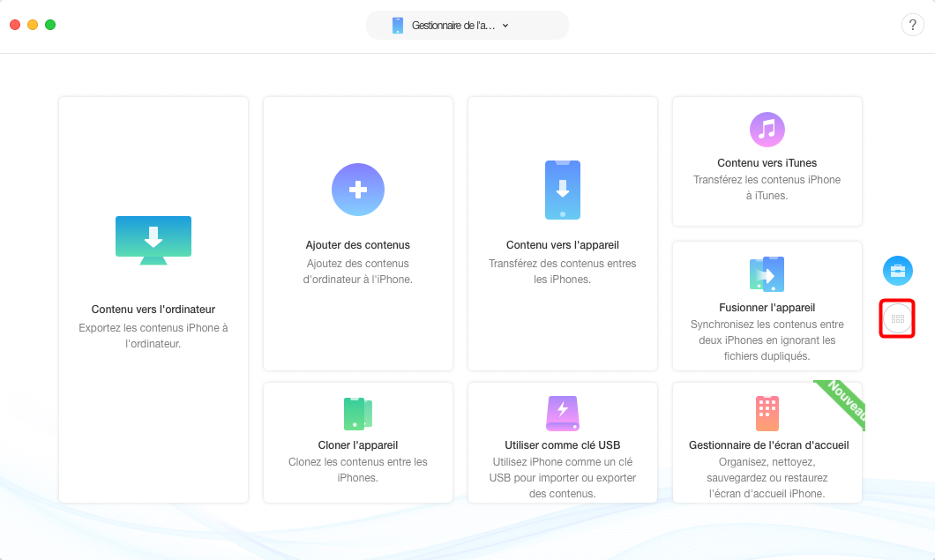Click 'Clonez les contenus entre les iPhones' text
Image resolution: width=935 pixels, height=560 pixels.
[358, 470]
